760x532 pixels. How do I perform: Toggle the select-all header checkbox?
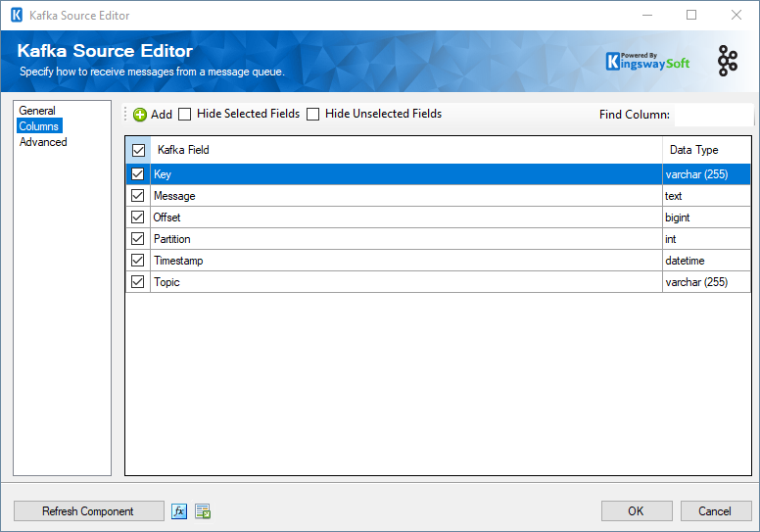click(x=139, y=150)
